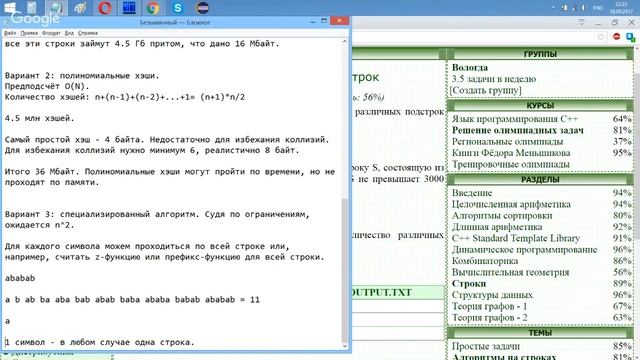This screenshot has height=360, width=640.
Task: Open the Opera tab menu icon
Action: [582, 22]
